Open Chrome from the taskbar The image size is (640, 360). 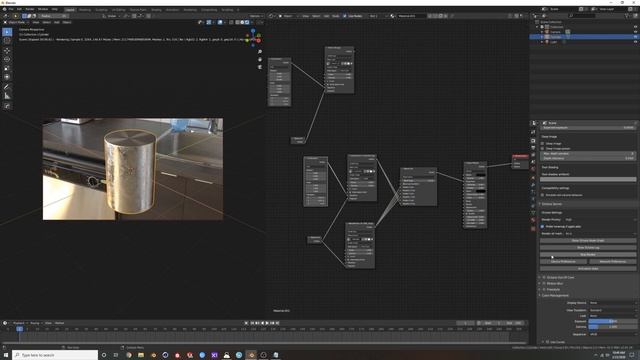point(129,355)
